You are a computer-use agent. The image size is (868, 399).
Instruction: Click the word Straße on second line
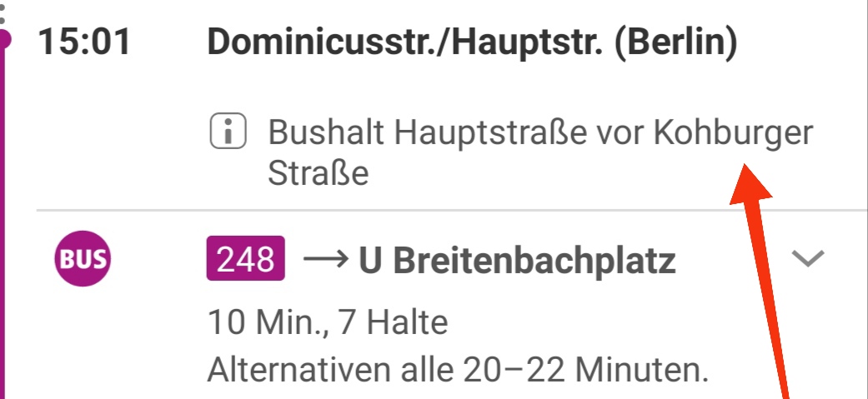pyautogui.click(x=319, y=175)
